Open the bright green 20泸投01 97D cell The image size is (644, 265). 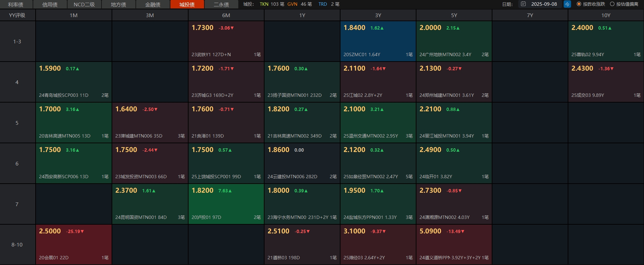click(x=226, y=204)
